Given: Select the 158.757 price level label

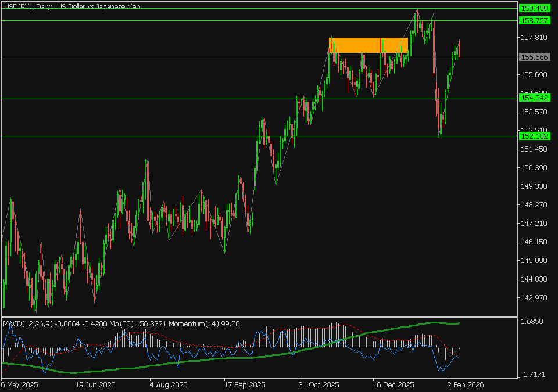Looking at the screenshot, I should [534, 20].
